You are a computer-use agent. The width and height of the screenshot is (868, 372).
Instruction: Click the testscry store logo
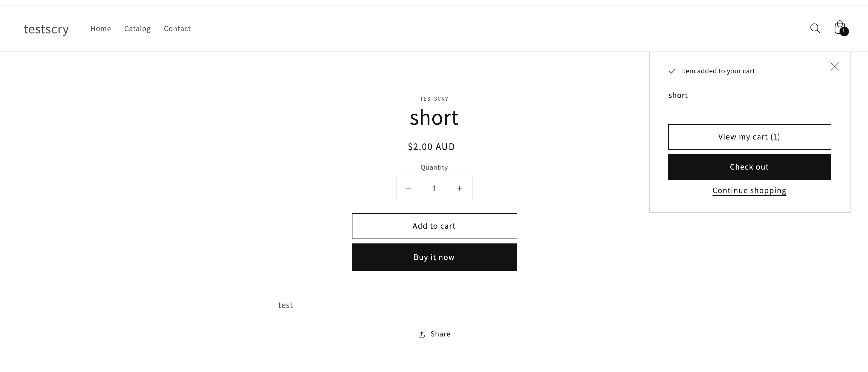click(x=46, y=29)
